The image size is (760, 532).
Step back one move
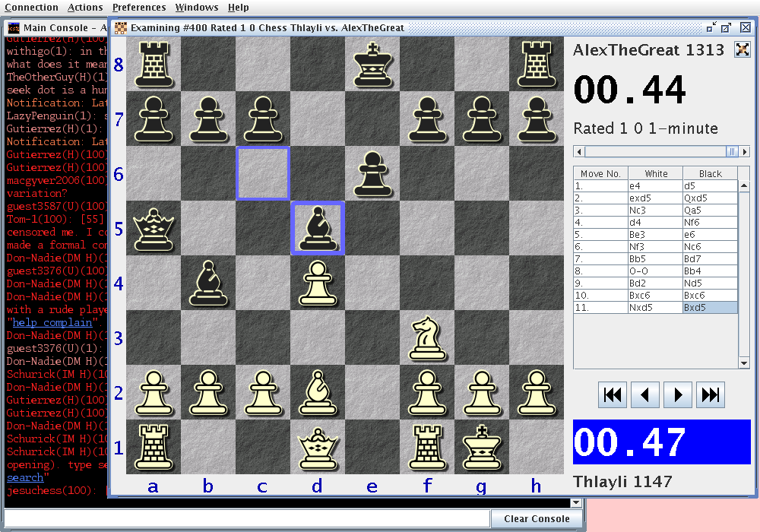[x=645, y=395]
